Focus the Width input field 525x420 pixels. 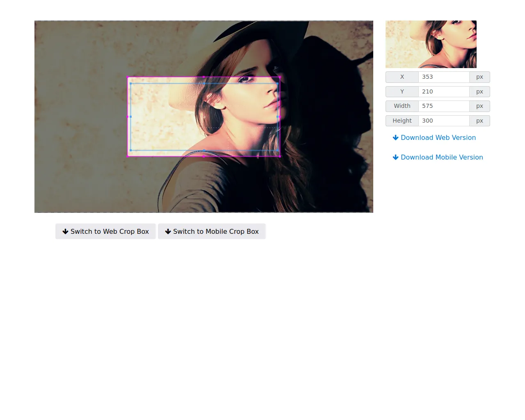[444, 106]
